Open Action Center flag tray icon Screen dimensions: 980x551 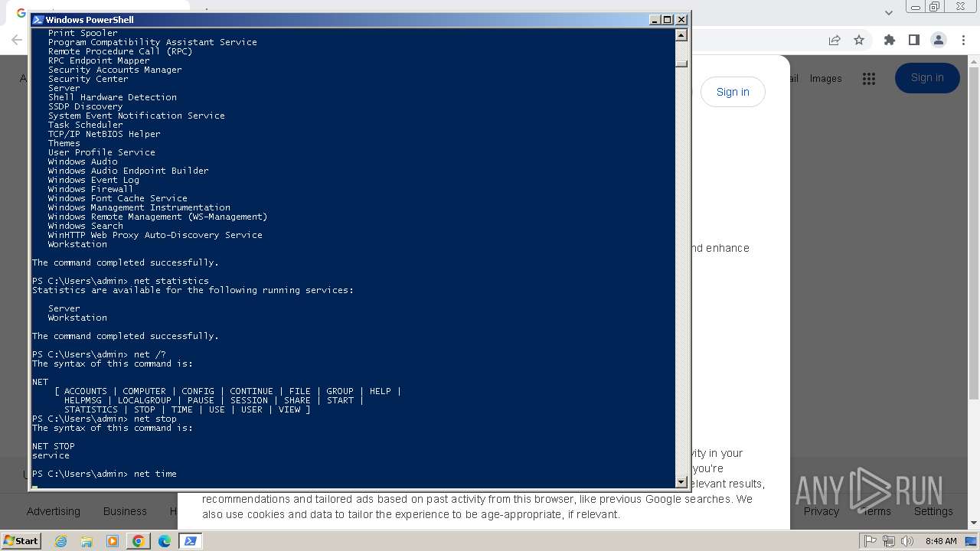tap(871, 541)
